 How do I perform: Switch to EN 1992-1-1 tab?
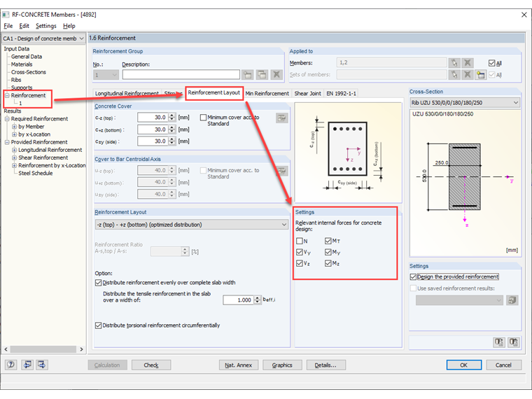coord(341,93)
